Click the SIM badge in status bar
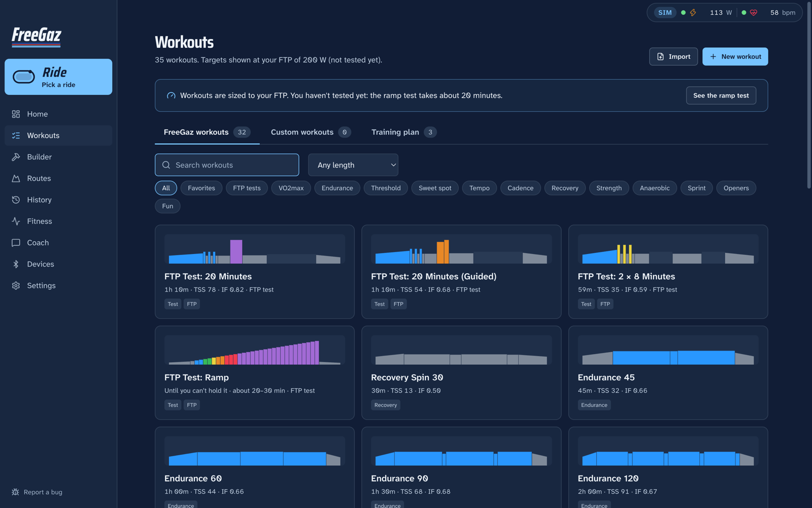 click(x=665, y=13)
